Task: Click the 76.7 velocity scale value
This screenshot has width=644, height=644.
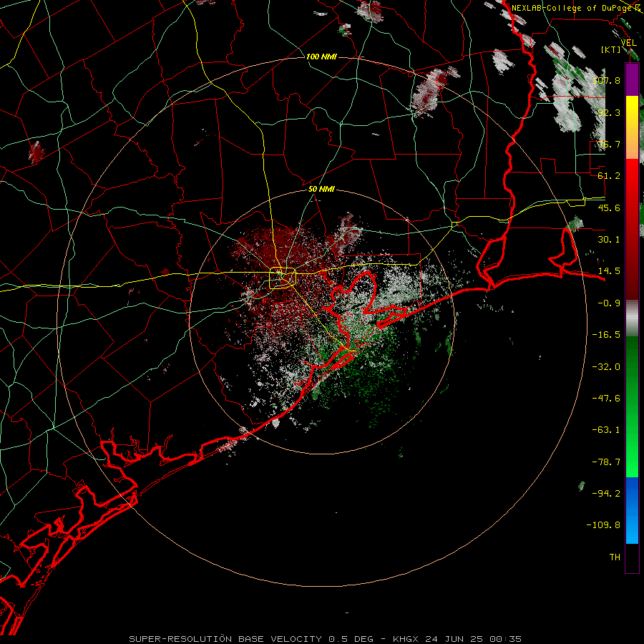Action: 609,144
